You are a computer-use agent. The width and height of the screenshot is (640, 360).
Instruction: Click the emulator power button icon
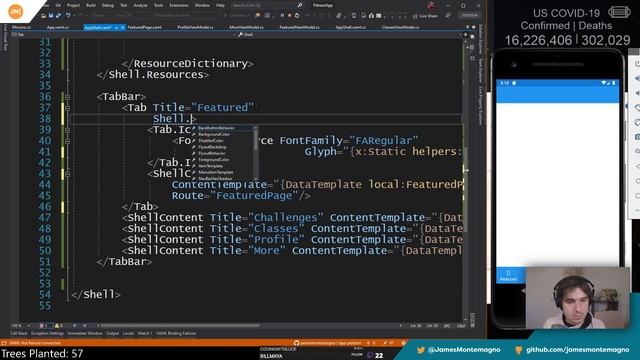click(637, 64)
